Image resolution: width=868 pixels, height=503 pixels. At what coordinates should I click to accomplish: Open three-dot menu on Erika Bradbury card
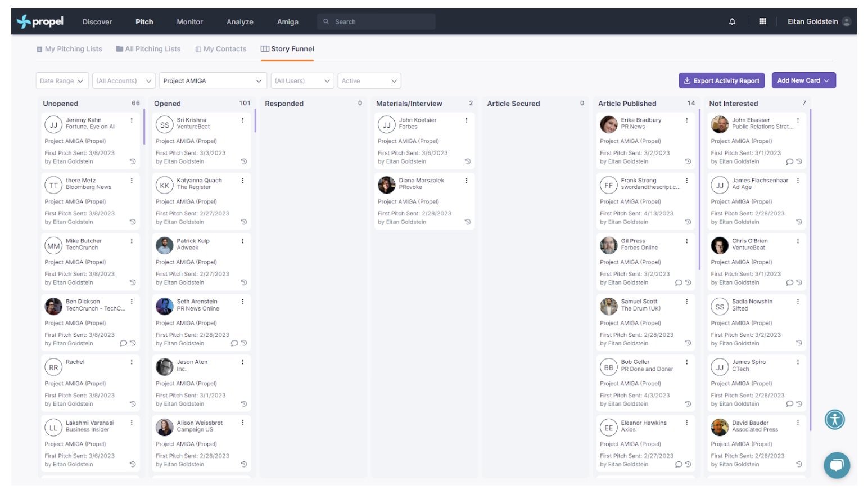pyautogui.click(x=686, y=120)
